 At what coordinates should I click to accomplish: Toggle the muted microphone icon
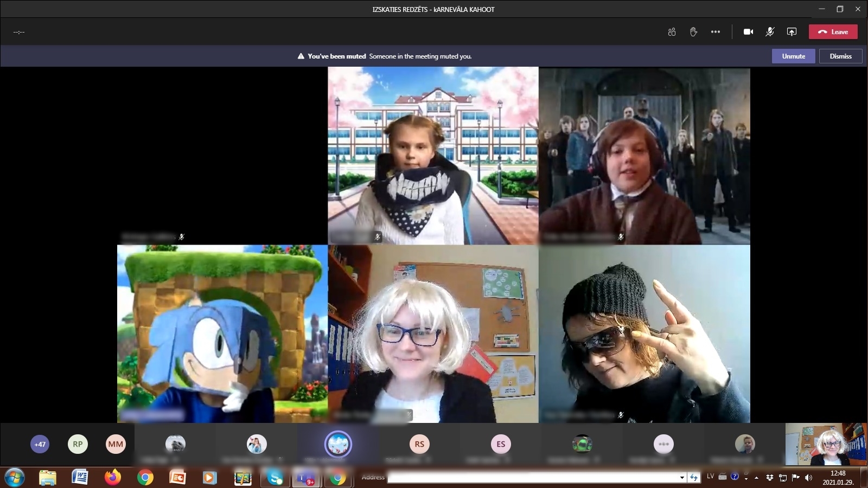770,32
